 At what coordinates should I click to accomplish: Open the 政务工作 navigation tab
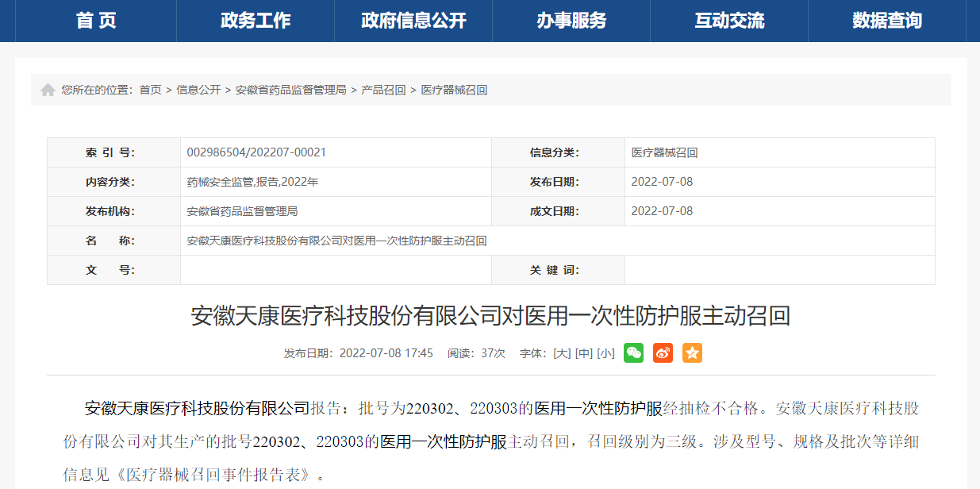click(x=256, y=21)
